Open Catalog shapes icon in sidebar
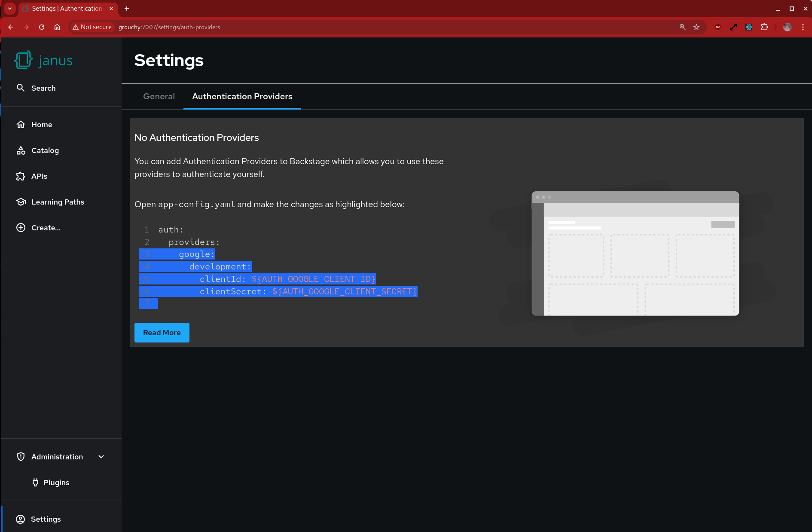This screenshot has height=532, width=812. pyautogui.click(x=21, y=150)
